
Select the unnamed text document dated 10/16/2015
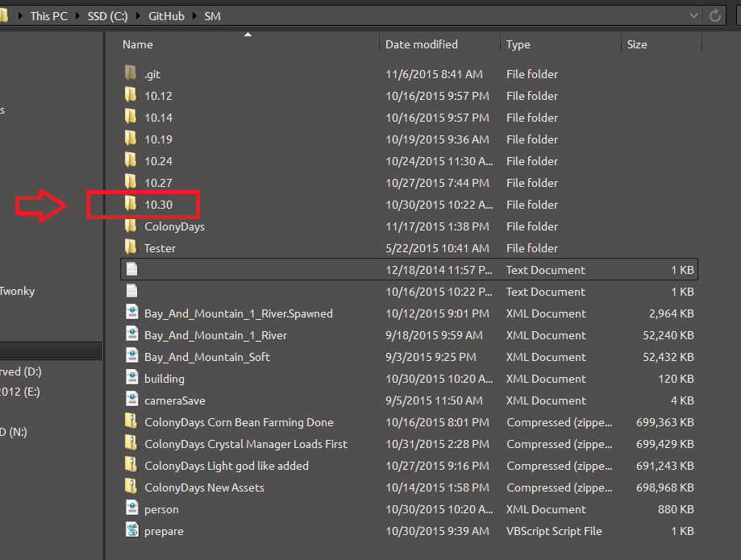(410, 292)
